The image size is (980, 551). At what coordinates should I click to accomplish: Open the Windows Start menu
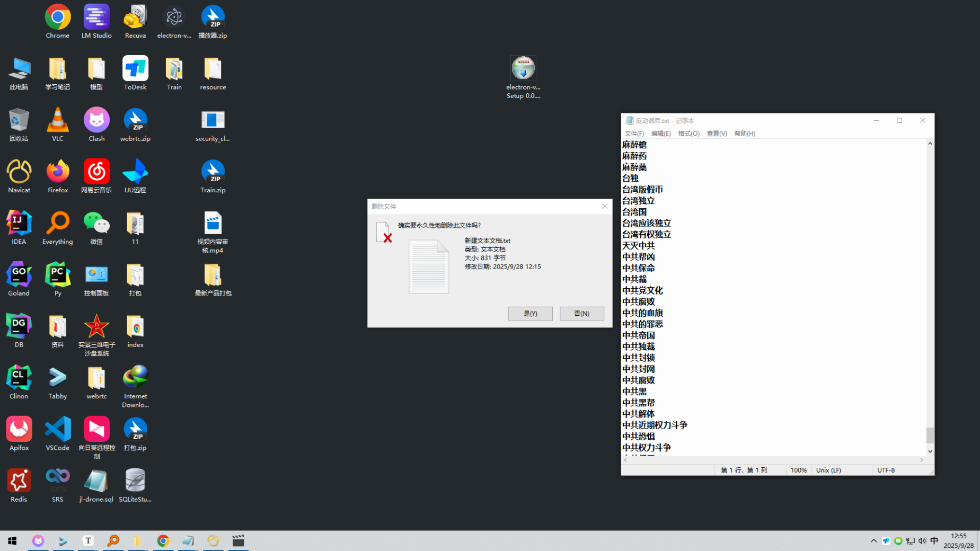pyautogui.click(x=12, y=540)
